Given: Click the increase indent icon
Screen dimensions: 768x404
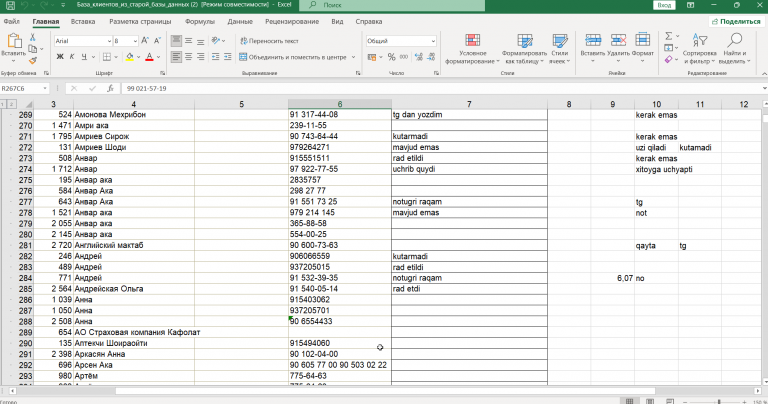Looking at the screenshot, I should pyautogui.click(x=228, y=57).
